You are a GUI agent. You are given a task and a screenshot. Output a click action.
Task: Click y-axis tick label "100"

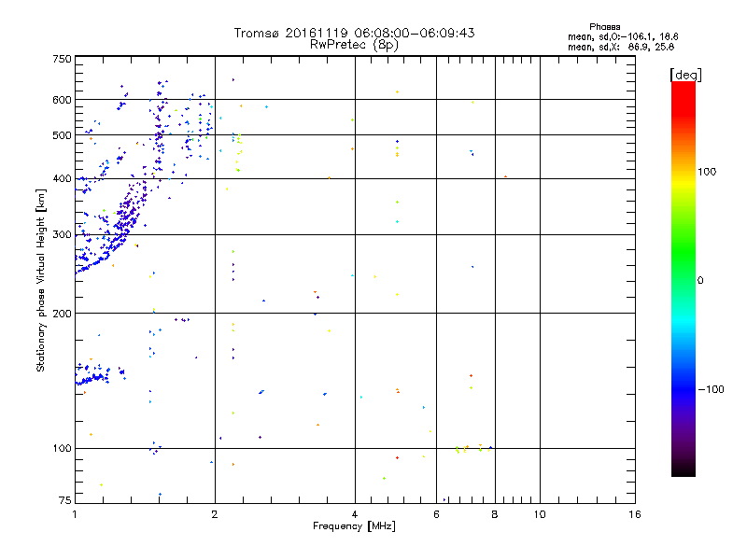[62, 448]
